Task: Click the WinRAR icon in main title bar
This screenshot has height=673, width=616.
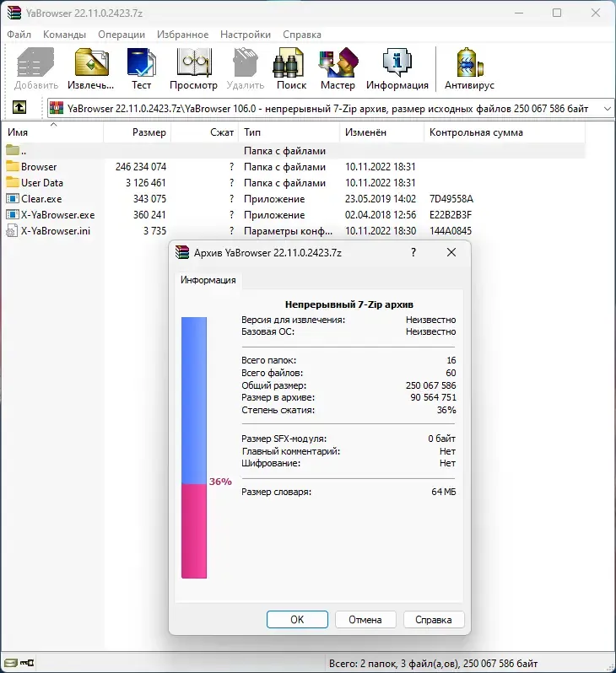Action: pyautogui.click(x=14, y=13)
